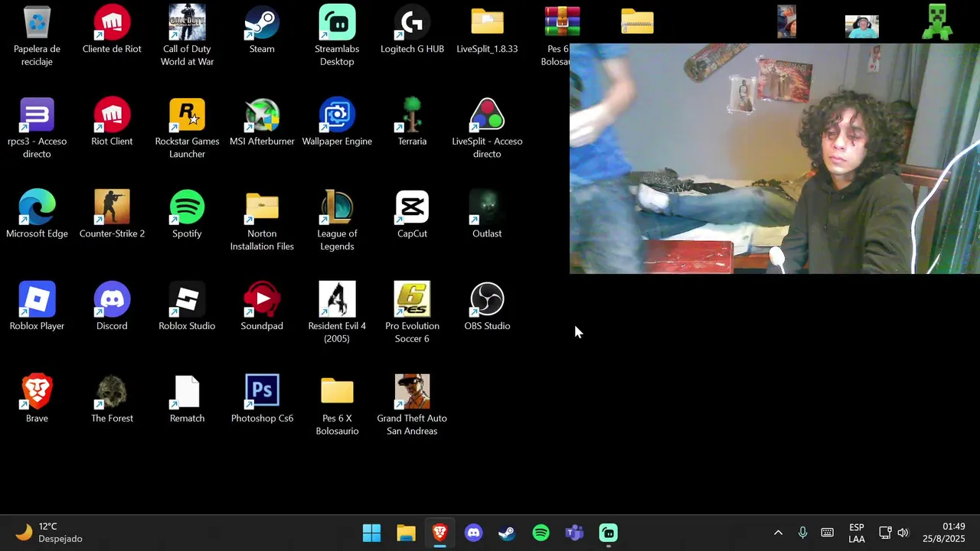Select the Outlast desktop icon
This screenshot has height=551, width=980.
click(x=487, y=215)
